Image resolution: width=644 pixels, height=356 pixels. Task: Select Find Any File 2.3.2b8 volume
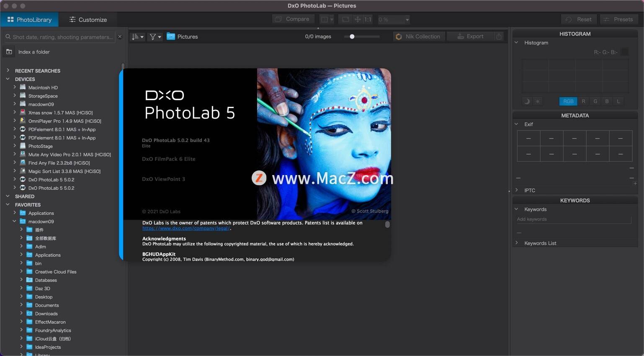pyautogui.click(x=59, y=163)
